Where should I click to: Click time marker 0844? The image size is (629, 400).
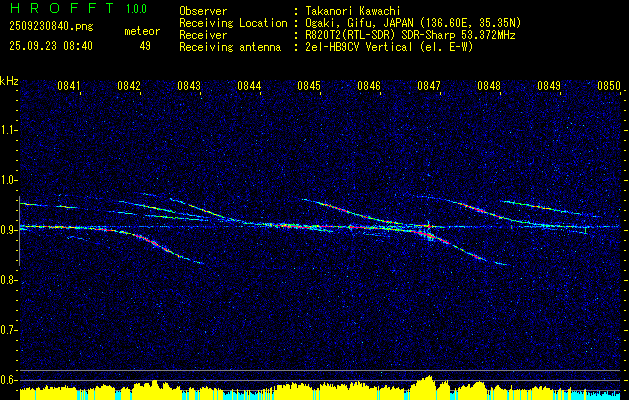coord(249,86)
